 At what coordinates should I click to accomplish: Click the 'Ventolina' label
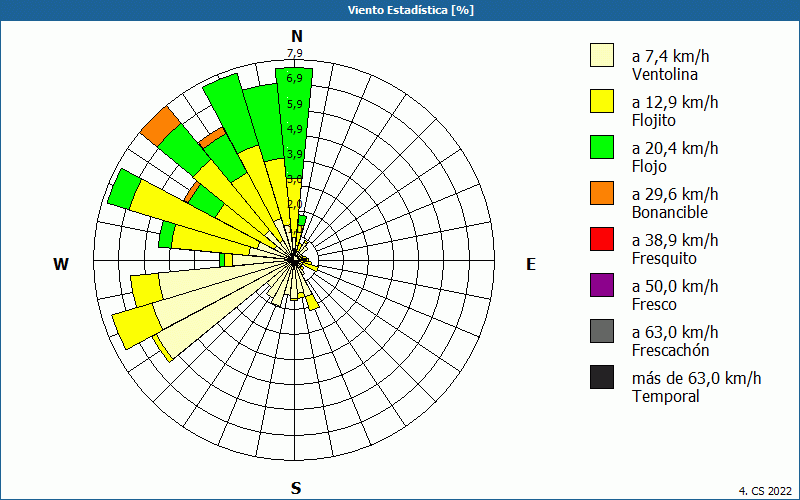coord(665,74)
